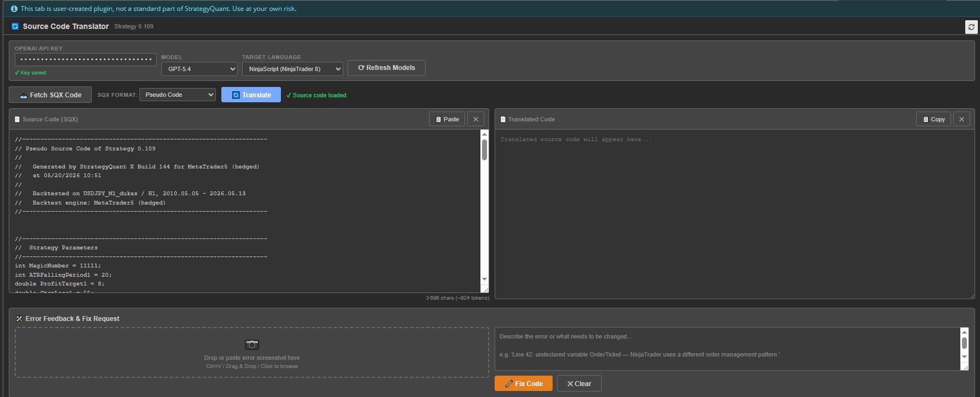The image size is (980, 397).
Task: Click the tools icon beside Error Feedback & Fix Request
Action: point(19,319)
